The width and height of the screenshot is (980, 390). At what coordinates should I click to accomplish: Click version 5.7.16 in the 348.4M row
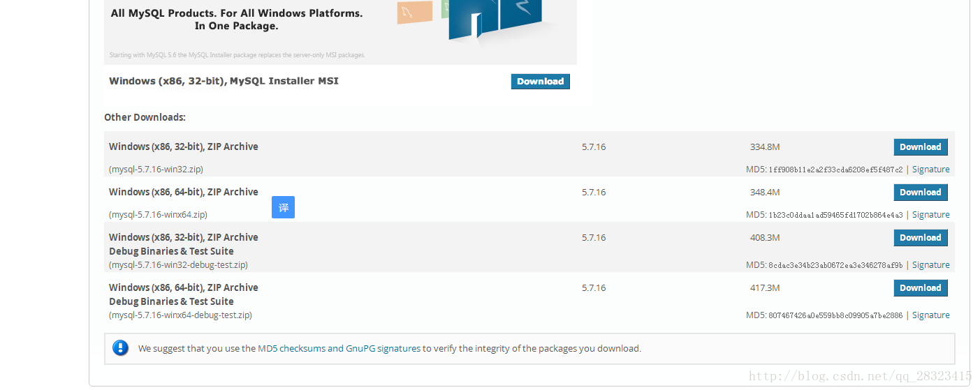(594, 193)
